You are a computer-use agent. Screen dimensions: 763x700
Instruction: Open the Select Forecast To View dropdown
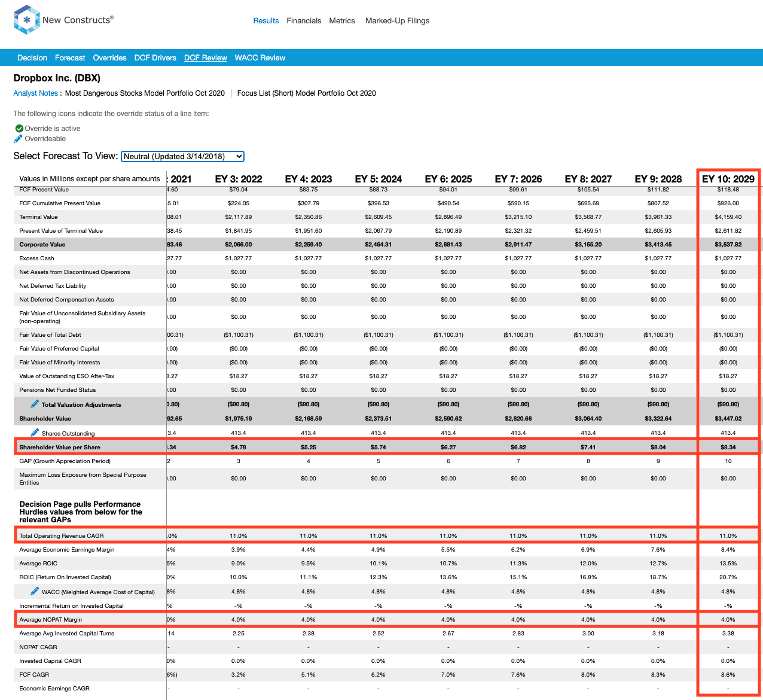pyautogui.click(x=183, y=156)
